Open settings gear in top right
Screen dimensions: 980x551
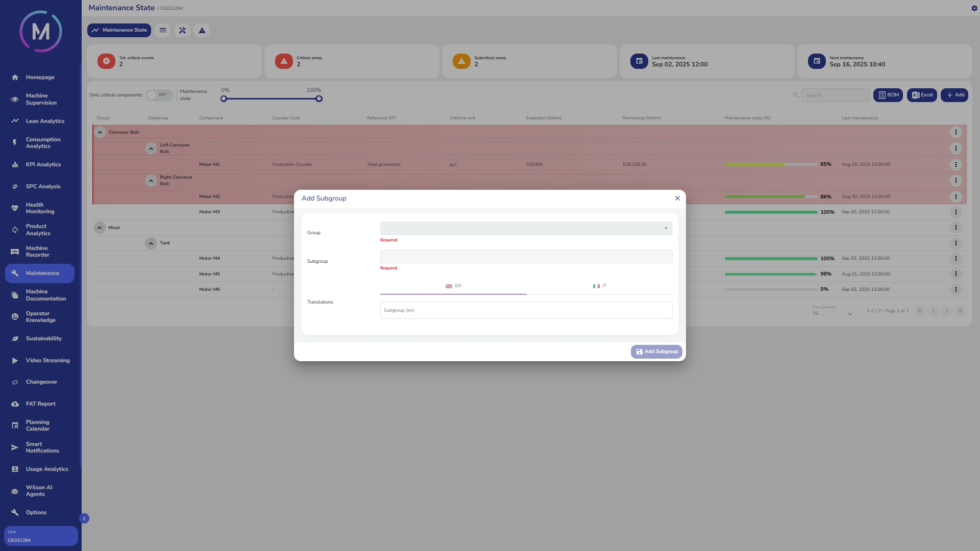coord(974,8)
